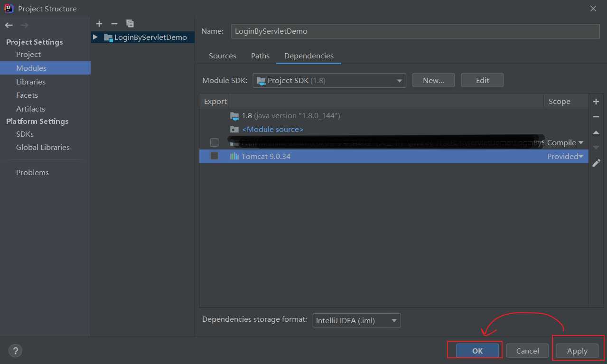Click the Cancel button

tap(527, 351)
